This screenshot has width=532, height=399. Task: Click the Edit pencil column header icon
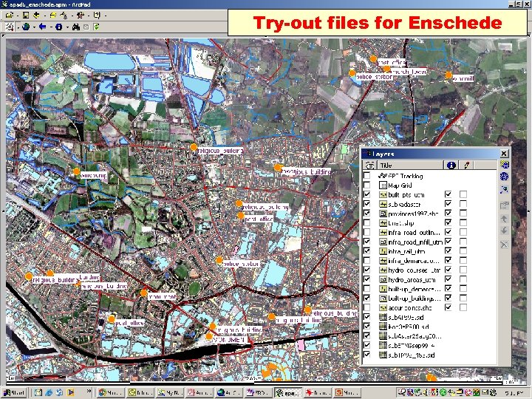pos(466,166)
